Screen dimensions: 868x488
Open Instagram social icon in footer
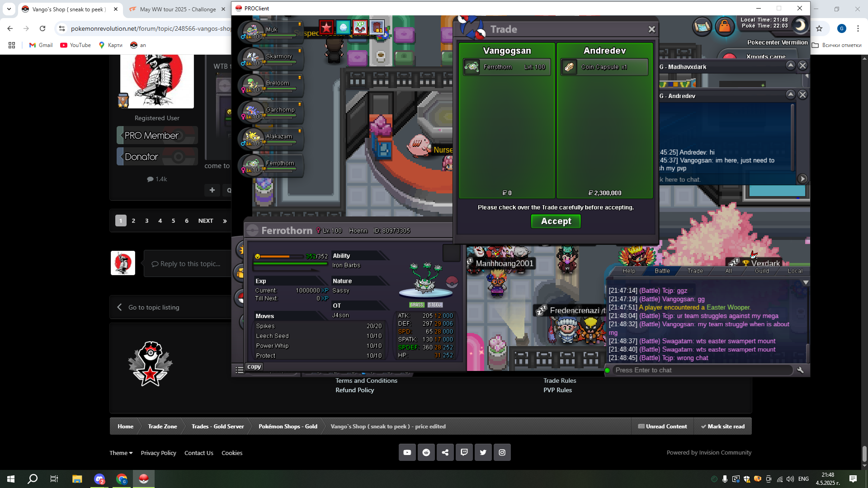pyautogui.click(x=502, y=452)
